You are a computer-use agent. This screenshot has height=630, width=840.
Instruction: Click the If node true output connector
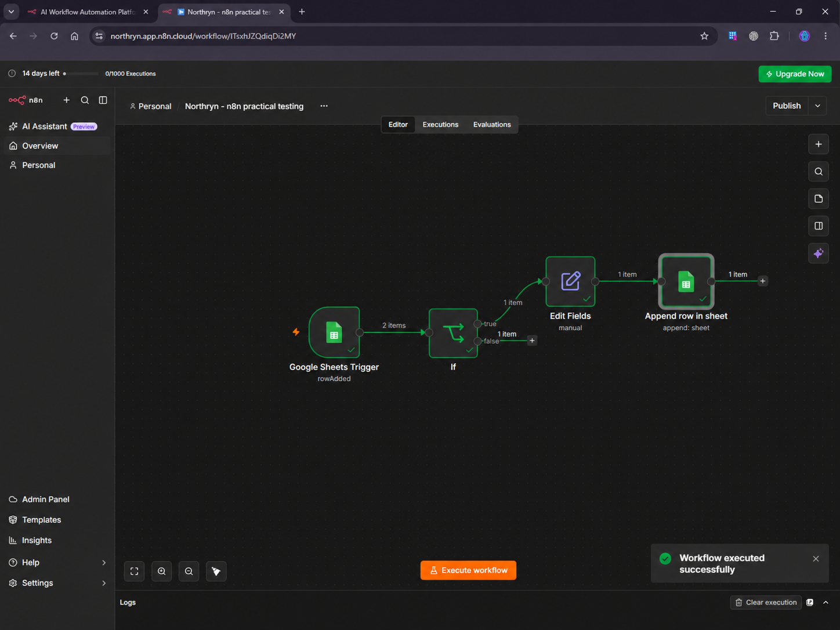pos(477,324)
